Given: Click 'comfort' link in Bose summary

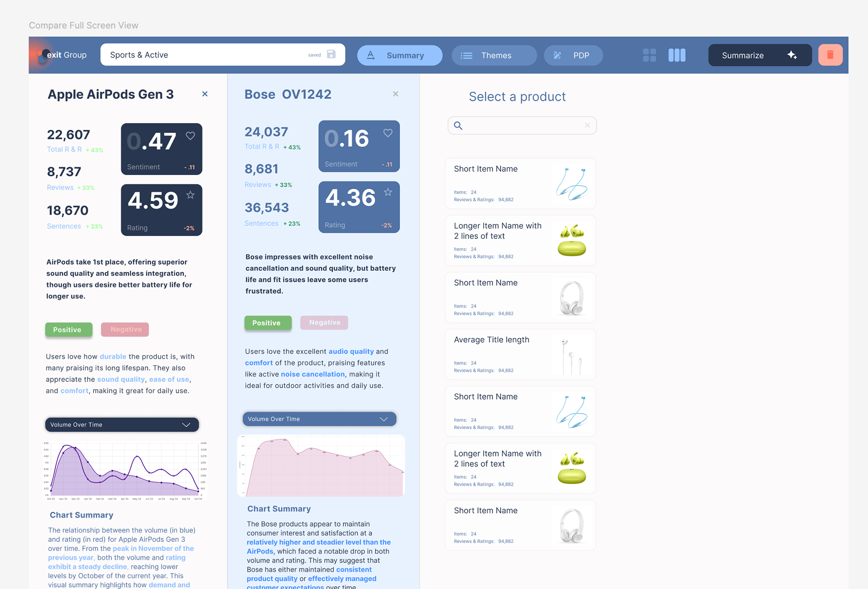Looking at the screenshot, I should [259, 363].
